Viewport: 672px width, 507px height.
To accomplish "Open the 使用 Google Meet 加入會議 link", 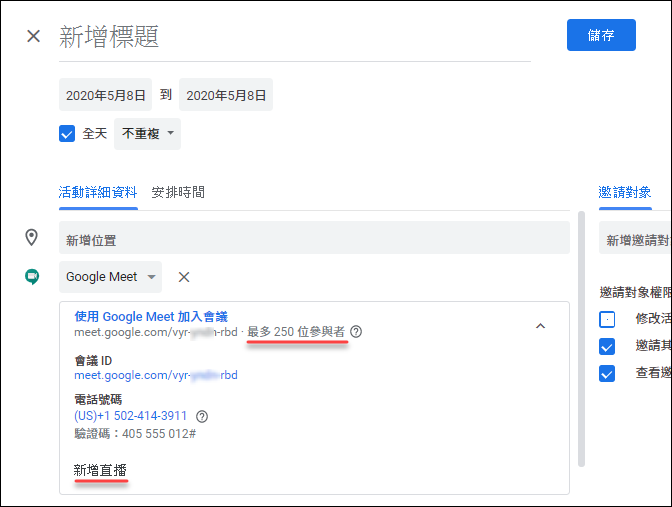I will click(151, 317).
